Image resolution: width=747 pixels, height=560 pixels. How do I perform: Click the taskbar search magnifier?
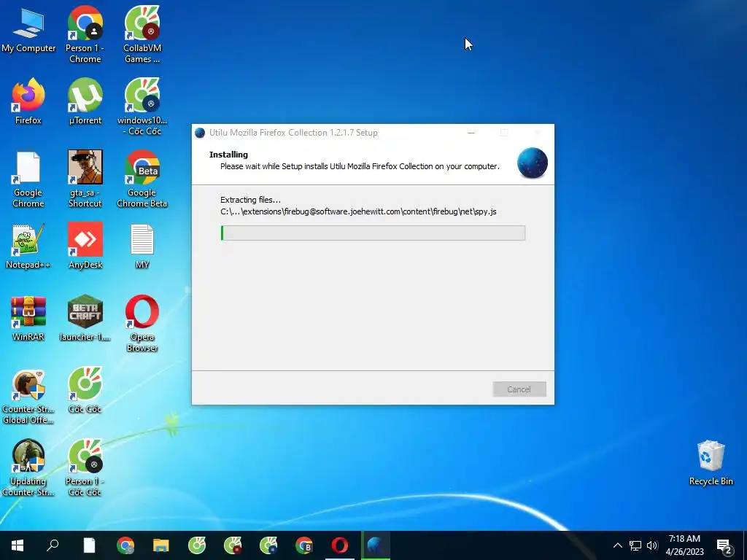tap(53, 545)
